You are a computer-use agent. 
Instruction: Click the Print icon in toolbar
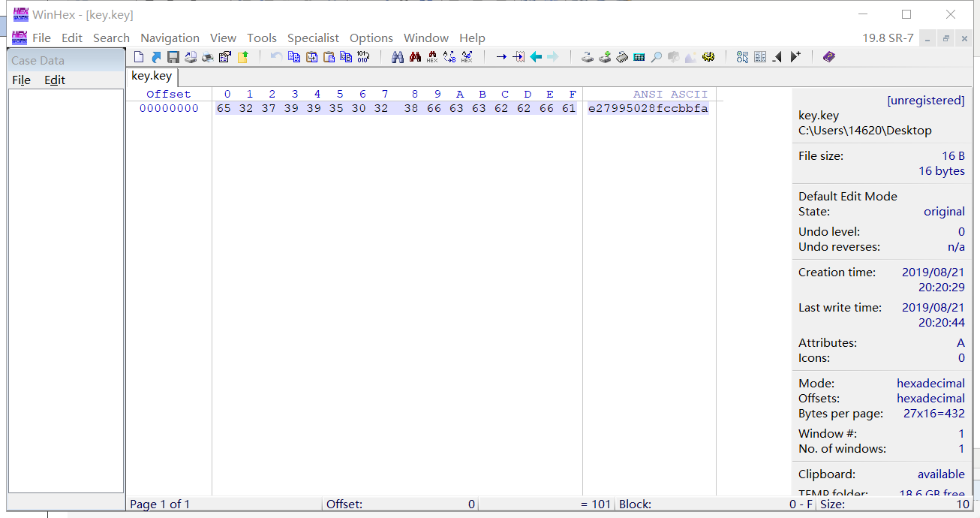point(208,57)
